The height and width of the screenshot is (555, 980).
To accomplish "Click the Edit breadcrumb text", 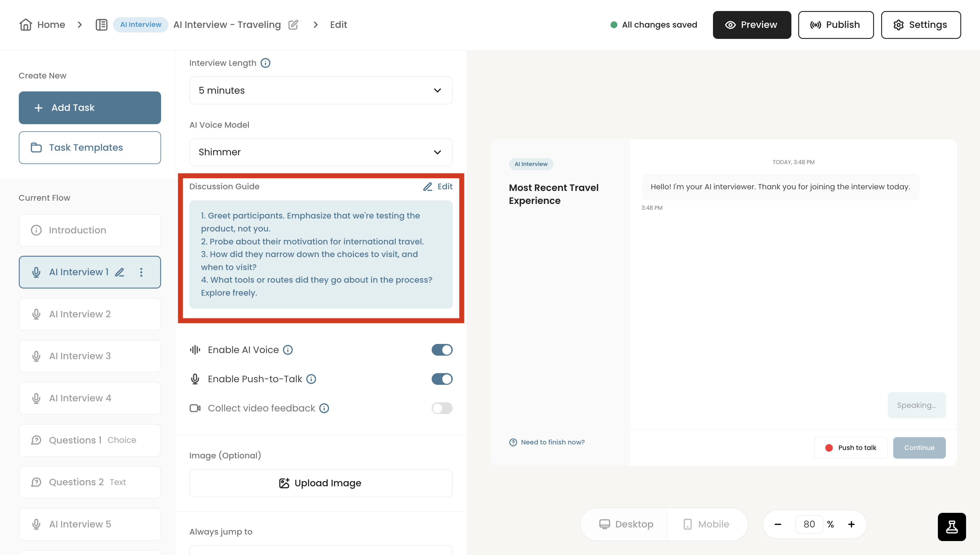I will 338,25.
